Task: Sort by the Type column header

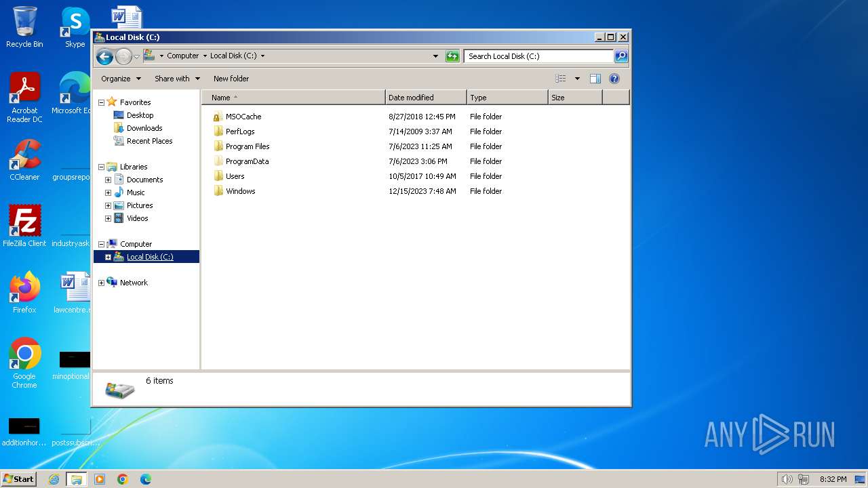Action: point(507,98)
